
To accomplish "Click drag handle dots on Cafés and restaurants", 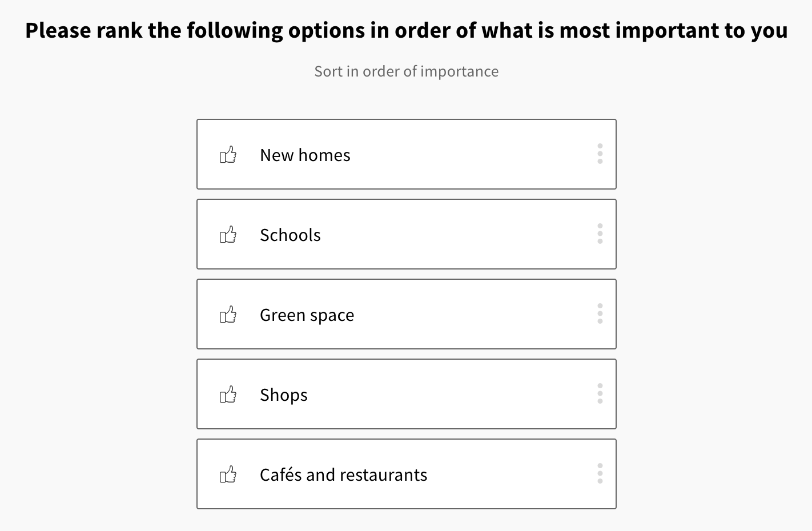I will 600,474.
